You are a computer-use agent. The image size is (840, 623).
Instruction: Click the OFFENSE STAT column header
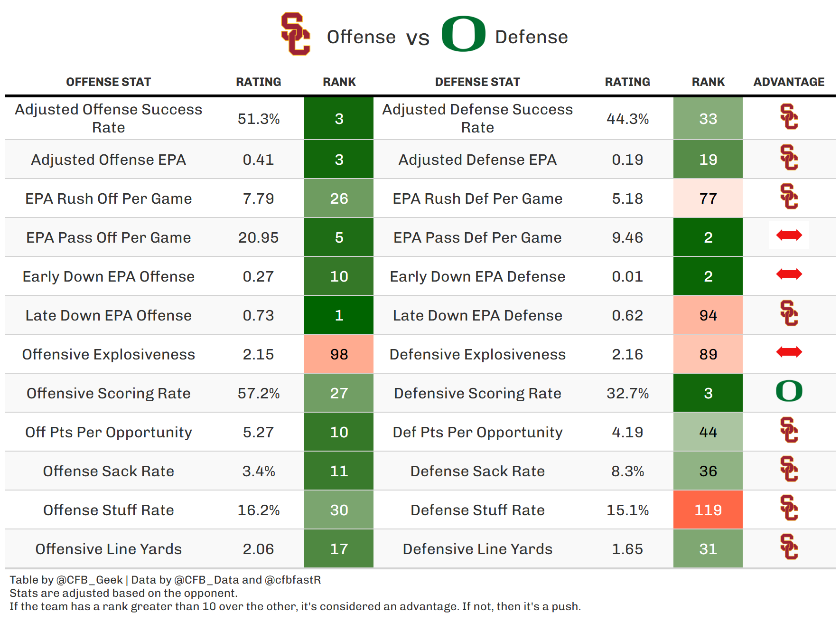point(108,82)
